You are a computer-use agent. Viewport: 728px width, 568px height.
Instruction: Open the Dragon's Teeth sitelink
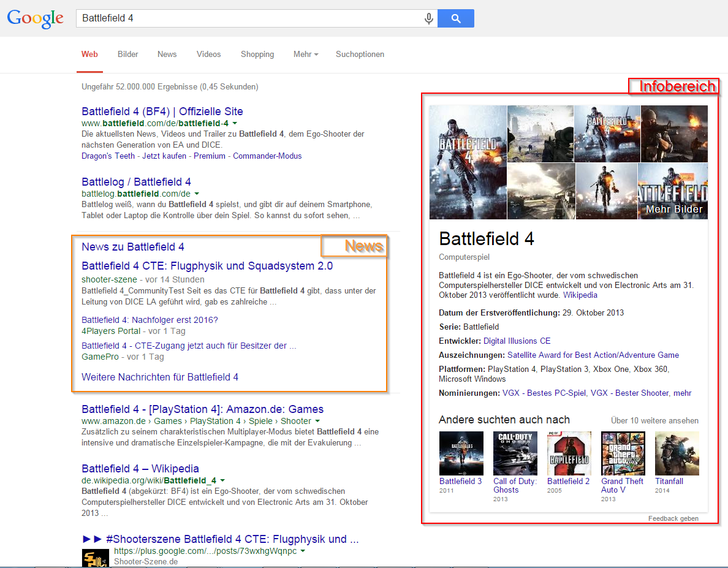(x=108, y=156)
